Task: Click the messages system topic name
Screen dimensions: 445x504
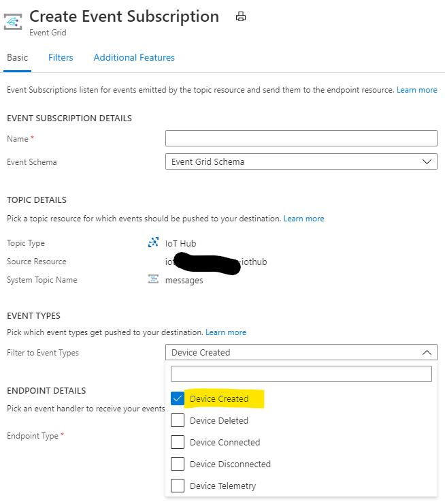Action: pos(184,281)
